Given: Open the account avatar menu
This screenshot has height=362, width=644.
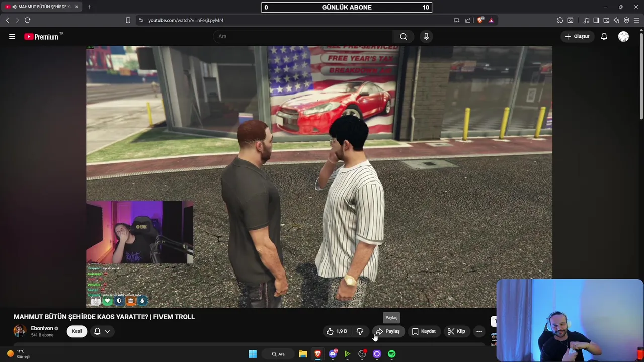Looking at the screenshot, I should point(623,36).
